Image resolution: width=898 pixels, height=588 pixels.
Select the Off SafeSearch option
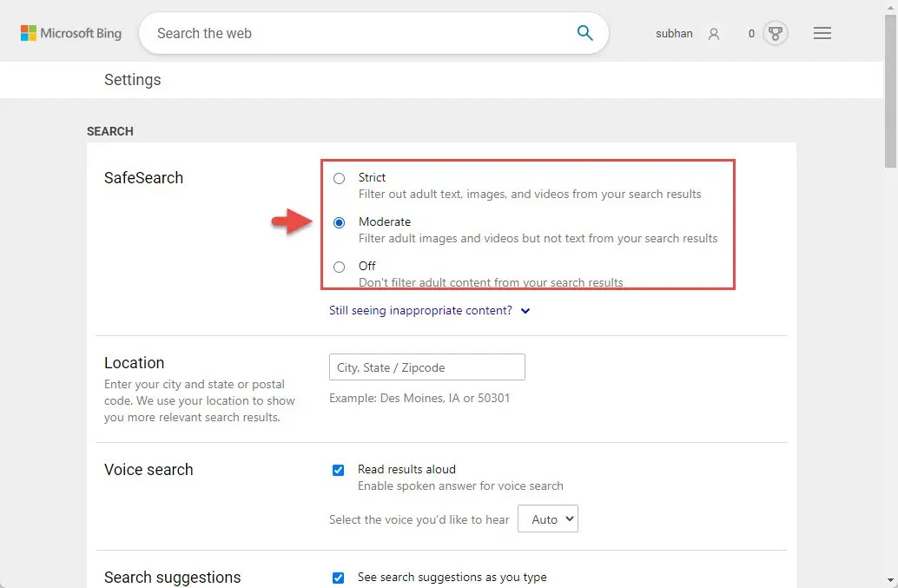pyautogui.click(x=340, y=267)
